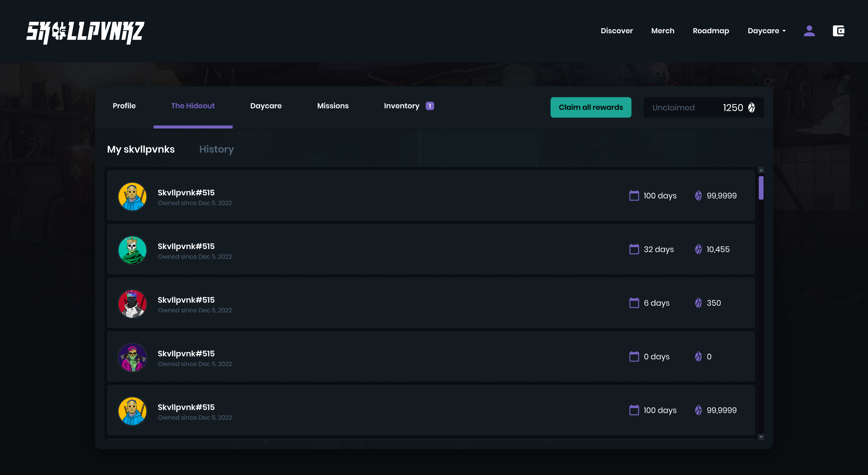Image resolution: width=868 pixels, height=475 pixels.
Task: Click the calendar icon next to 6 days
Action: click(634, 303)
